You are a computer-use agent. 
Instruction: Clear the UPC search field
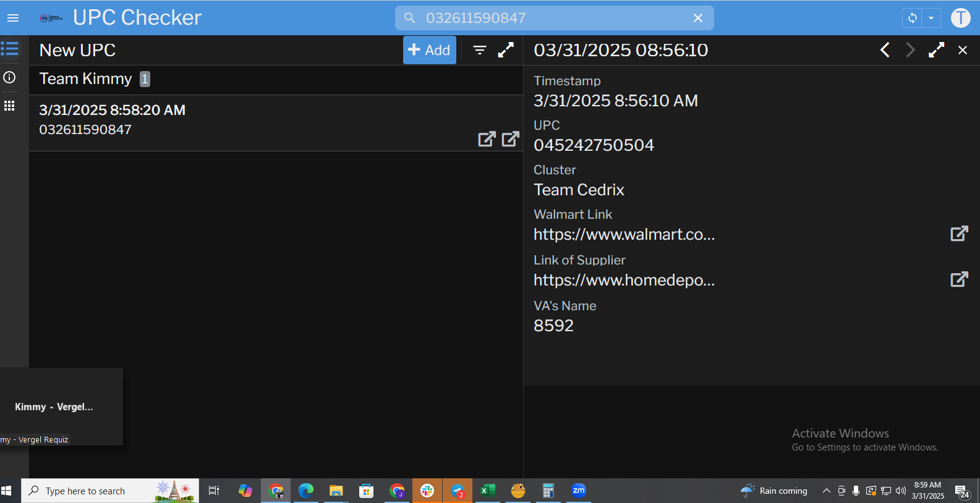pyautogui.click(x=697, y=18)
